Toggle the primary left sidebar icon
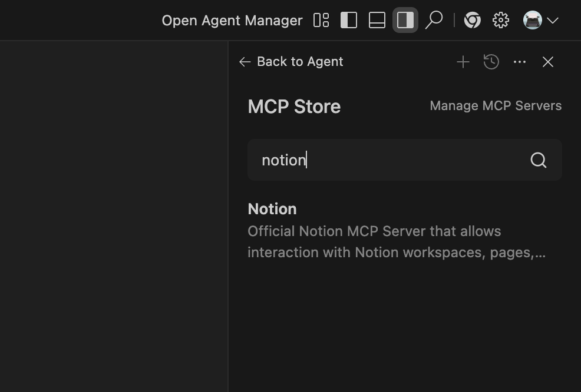 pos(349,21)
